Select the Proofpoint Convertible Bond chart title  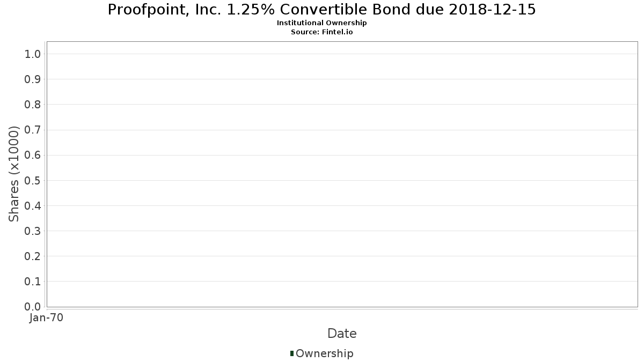coord(321,10)
